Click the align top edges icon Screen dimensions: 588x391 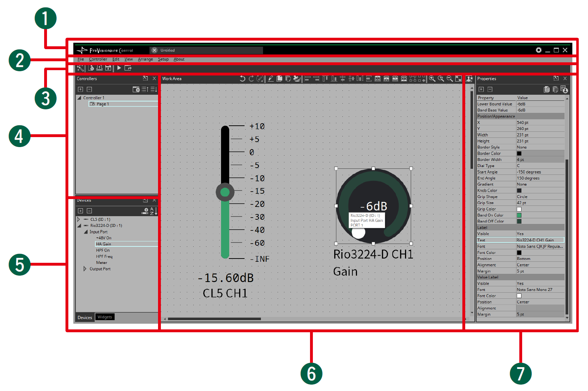click(325, 79)
